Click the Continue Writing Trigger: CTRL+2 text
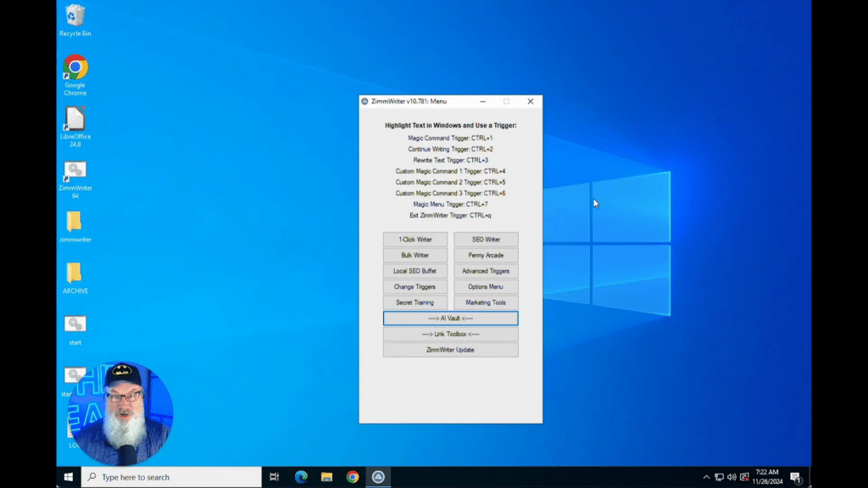 (x=450, y=149)
